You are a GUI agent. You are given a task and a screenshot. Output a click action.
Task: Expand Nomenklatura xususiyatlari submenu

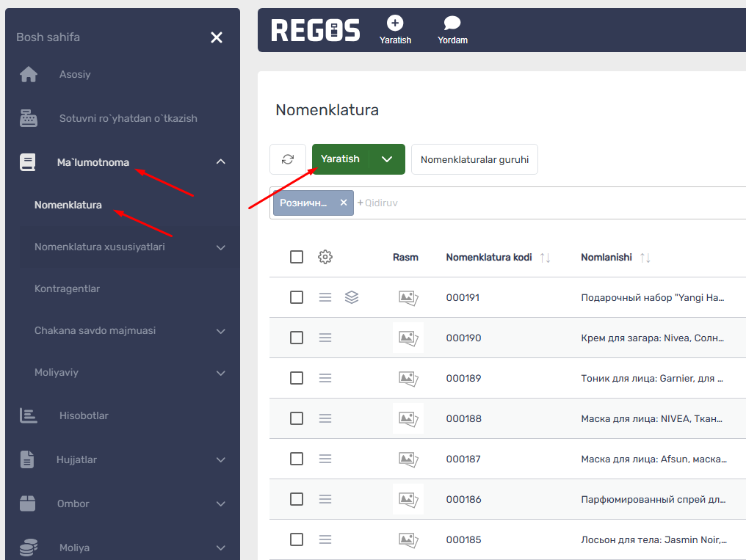tap(221, 247)
